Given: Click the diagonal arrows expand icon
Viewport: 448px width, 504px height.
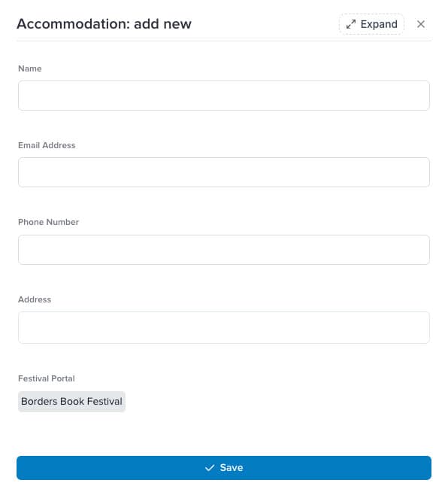Looking at the screenshot, I should (351, 24).
